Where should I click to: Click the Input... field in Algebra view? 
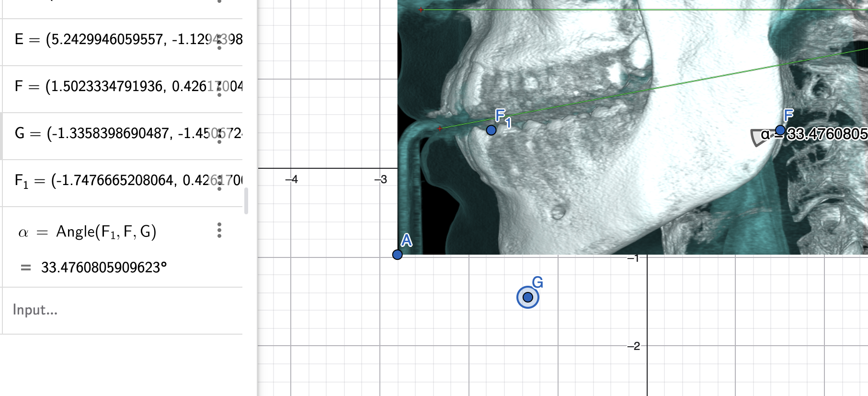[122, 310]
